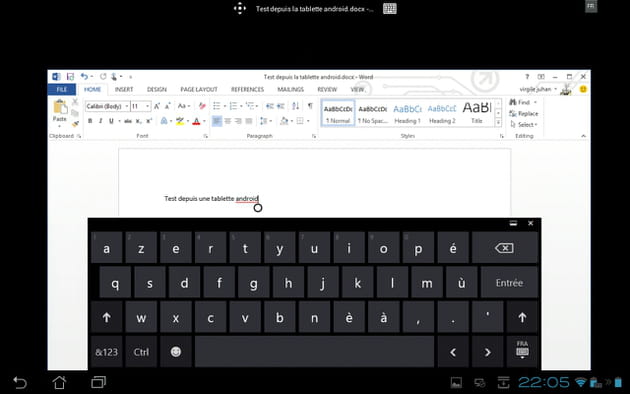
Task: Increase paragraph indent
Action: 280,106
